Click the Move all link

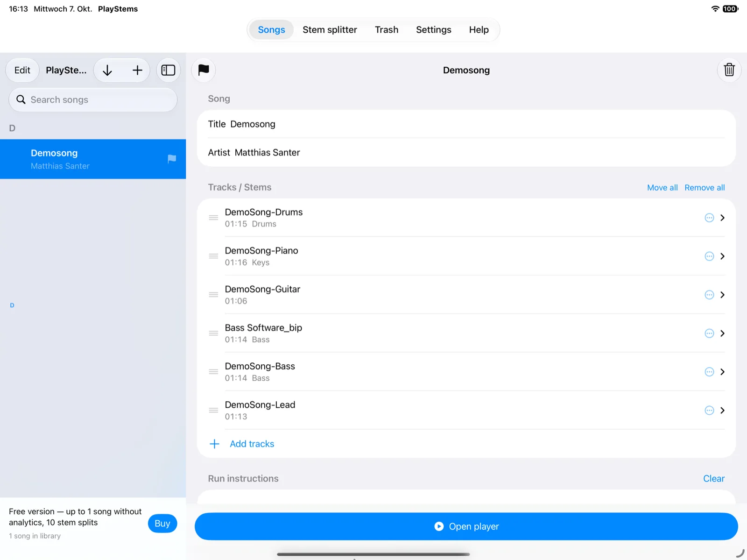click(662, 188)
